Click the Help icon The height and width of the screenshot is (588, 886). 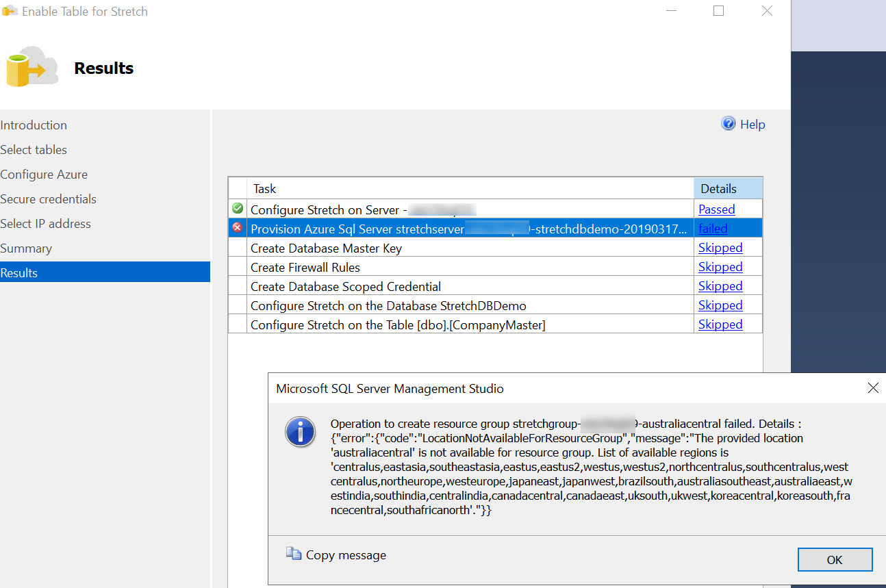click(x=729, y=124)
